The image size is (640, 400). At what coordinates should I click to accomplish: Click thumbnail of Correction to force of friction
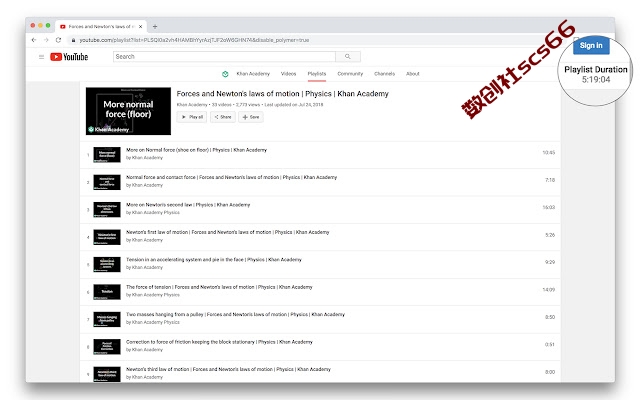(x=107, y=347)
